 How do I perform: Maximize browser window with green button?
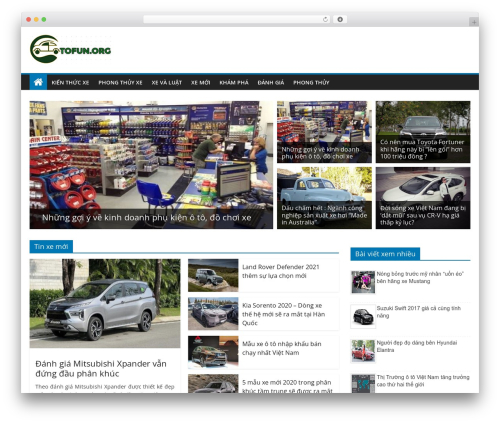pos(44,19)
